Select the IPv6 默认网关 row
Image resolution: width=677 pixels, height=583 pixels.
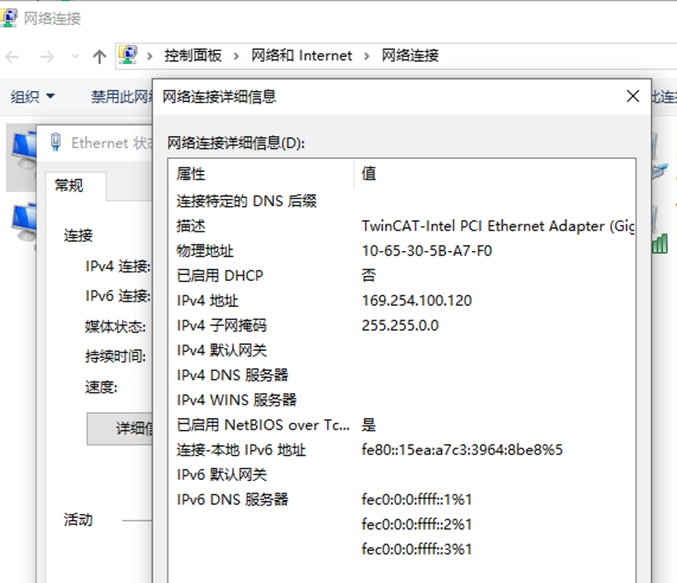tap(402, 475)
